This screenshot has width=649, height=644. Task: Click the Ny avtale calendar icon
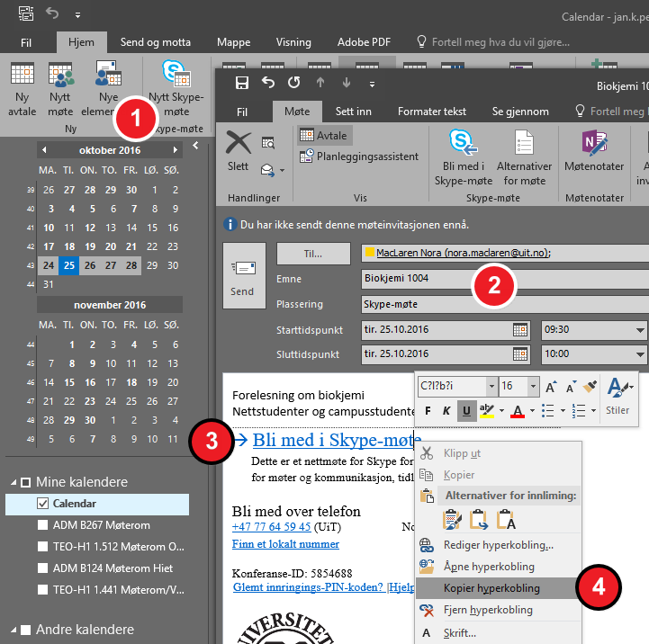[x=22, y=74]
